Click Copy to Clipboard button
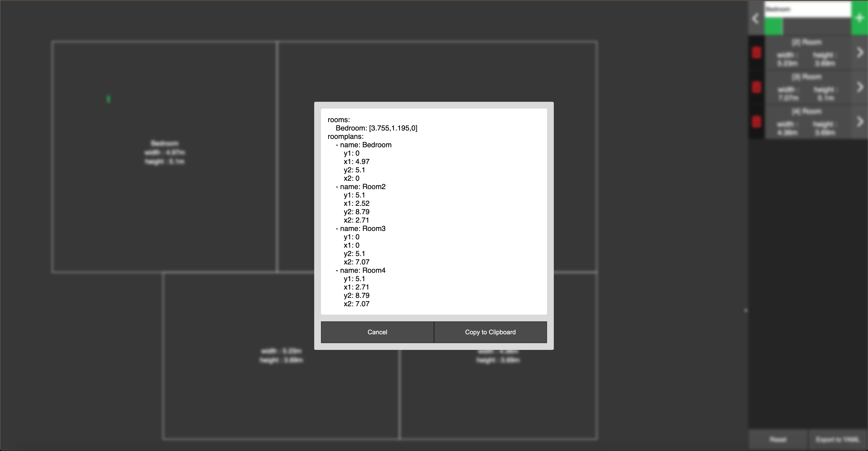This screenshot has width=868, height=451. coord(490,332)
